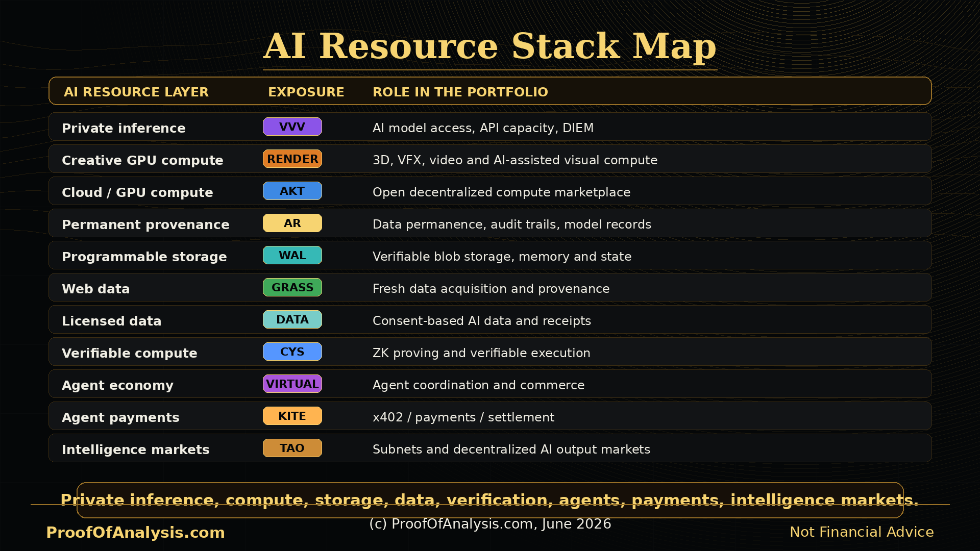This screenshot has width=980, height=551.
Task: Click 'Verifiable blob storage, memory and state'
Action: point(502,257)
